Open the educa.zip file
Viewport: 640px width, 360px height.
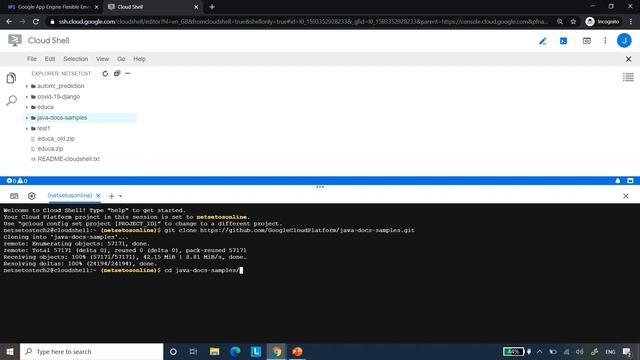click(50, 149)
